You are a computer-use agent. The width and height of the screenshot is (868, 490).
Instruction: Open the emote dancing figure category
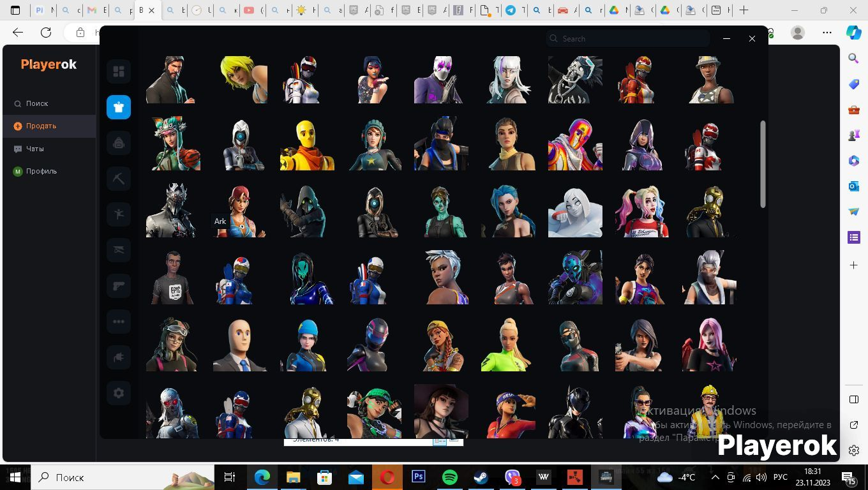tap(119, 214)
